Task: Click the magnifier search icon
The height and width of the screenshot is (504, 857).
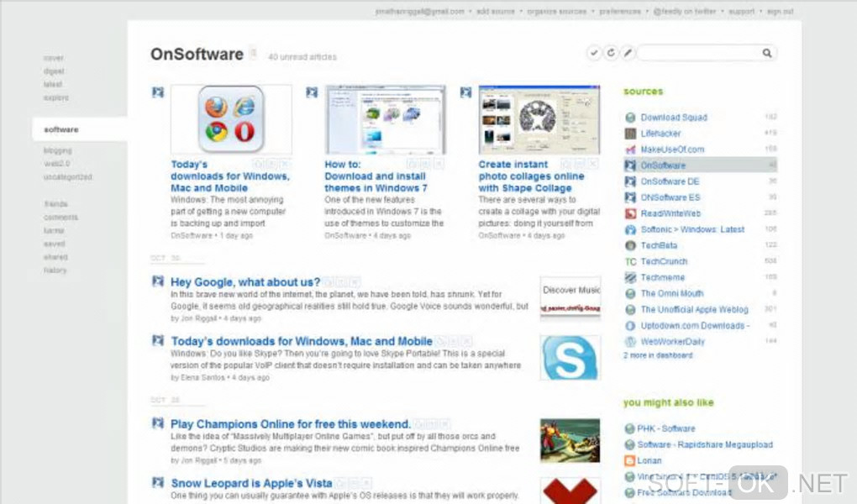Action: 767,53
